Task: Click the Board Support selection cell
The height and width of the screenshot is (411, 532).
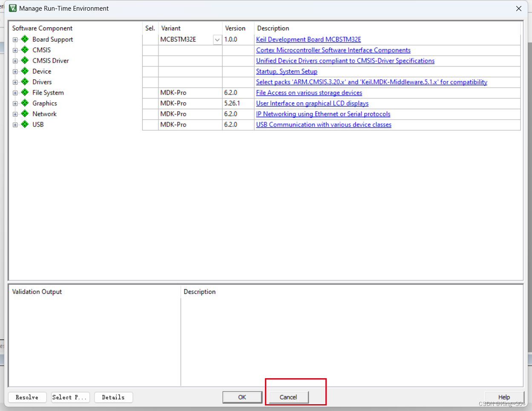Action: [x=150, y=39]
